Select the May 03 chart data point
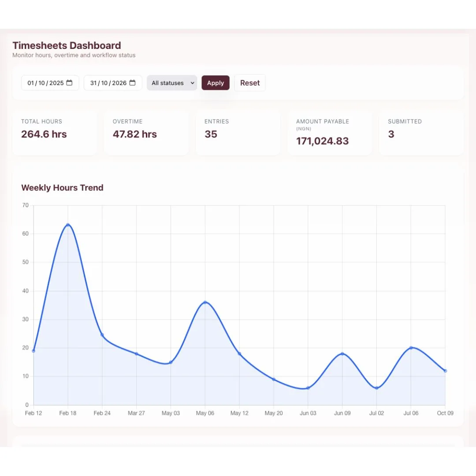 [x=171, y=362]
